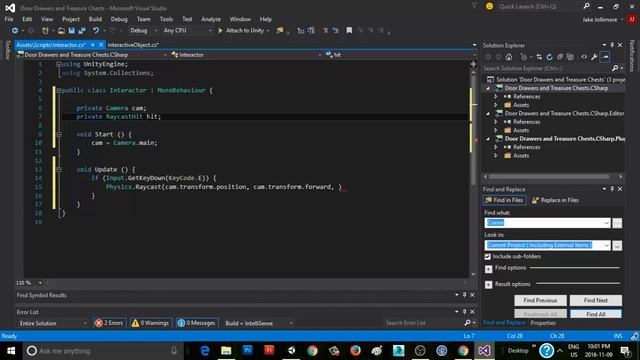The width and height of the screenshot is (640, 360).
Task: Expand the Result options section
Action: pos(488,284)
